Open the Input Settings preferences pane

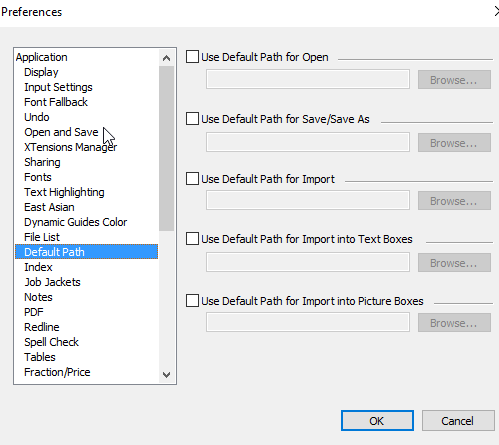click(58, 87)
